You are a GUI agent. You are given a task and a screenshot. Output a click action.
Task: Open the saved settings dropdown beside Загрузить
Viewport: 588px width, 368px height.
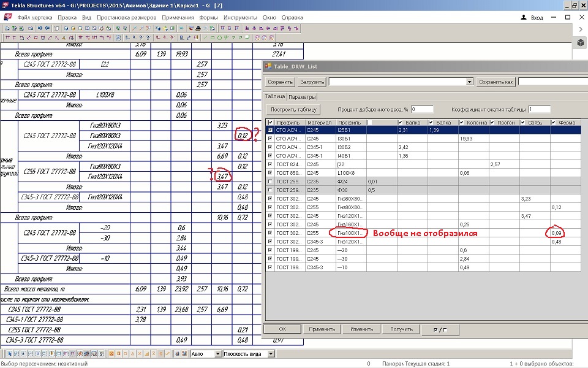coord(470,82)
